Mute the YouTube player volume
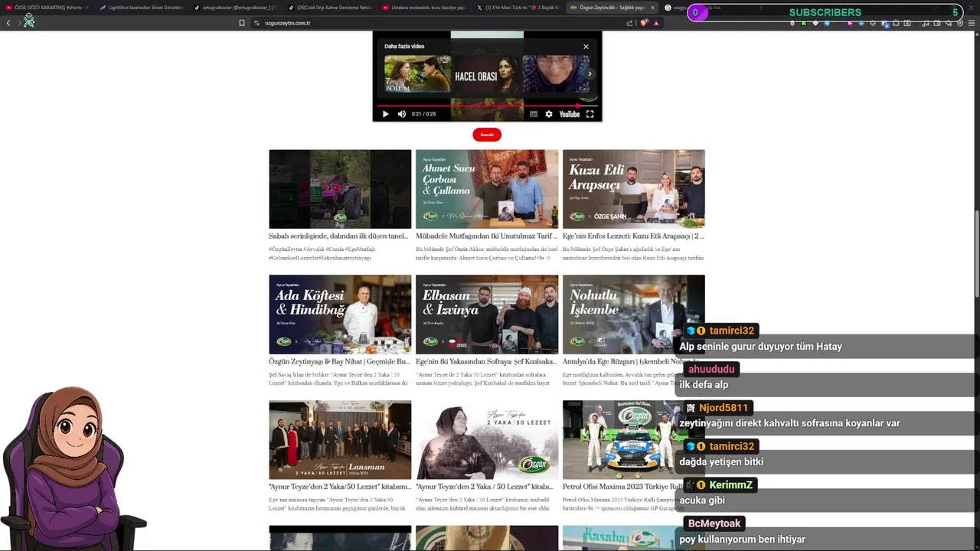Image resolution: width=980 pixels, height=551 pixels. tap(402, 114)
